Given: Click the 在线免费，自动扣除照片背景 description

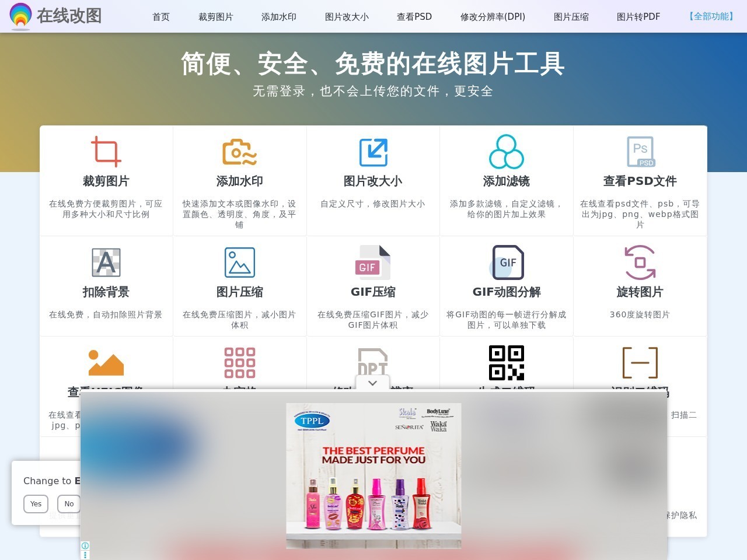Looking at the screenshot, I should pos(106,314).
